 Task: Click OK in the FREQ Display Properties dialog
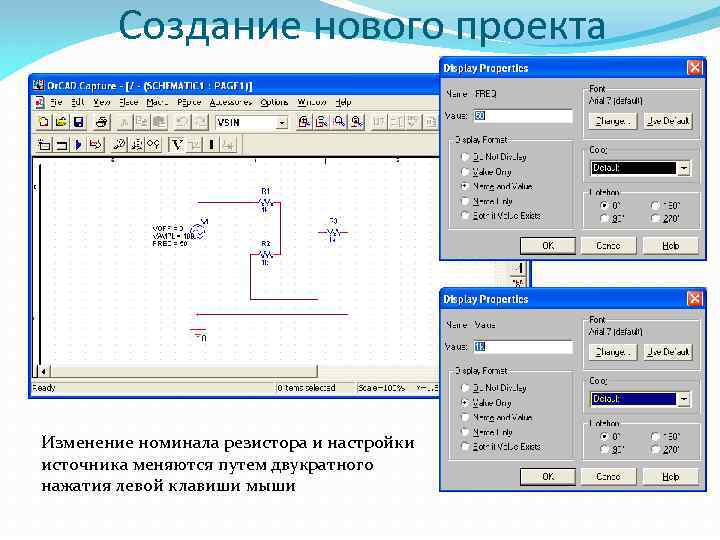pos(548,246)
